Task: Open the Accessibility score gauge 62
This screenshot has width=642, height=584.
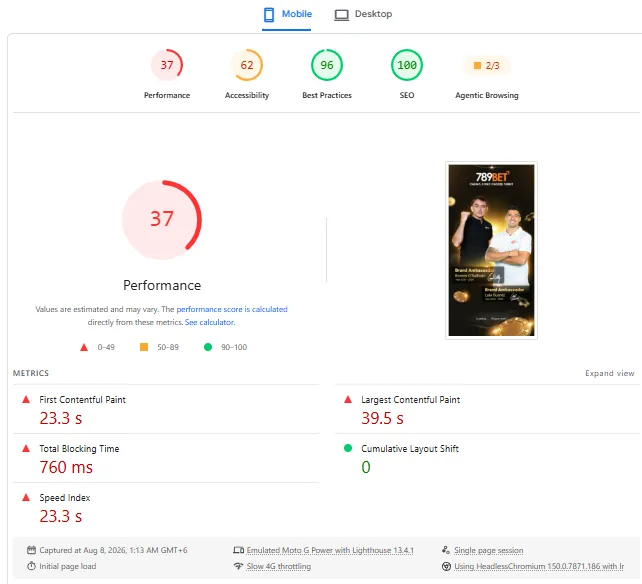Action: point(246,65)
